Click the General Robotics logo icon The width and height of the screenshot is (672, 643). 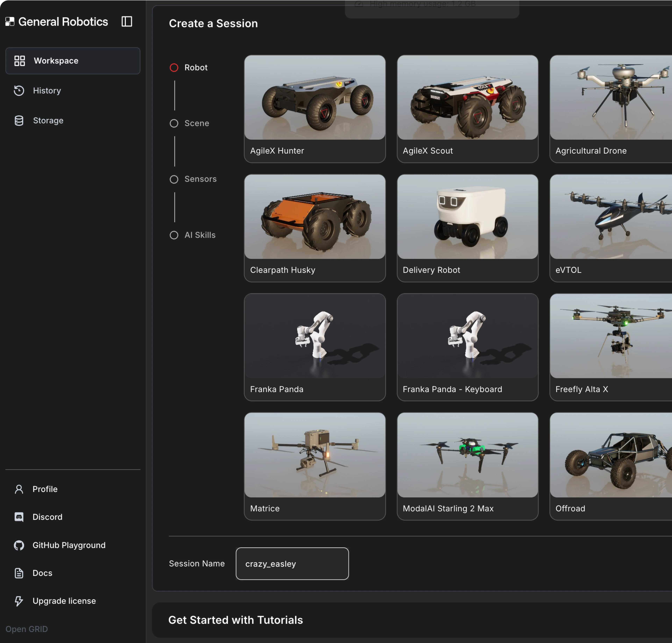click(x=10, y=22)
